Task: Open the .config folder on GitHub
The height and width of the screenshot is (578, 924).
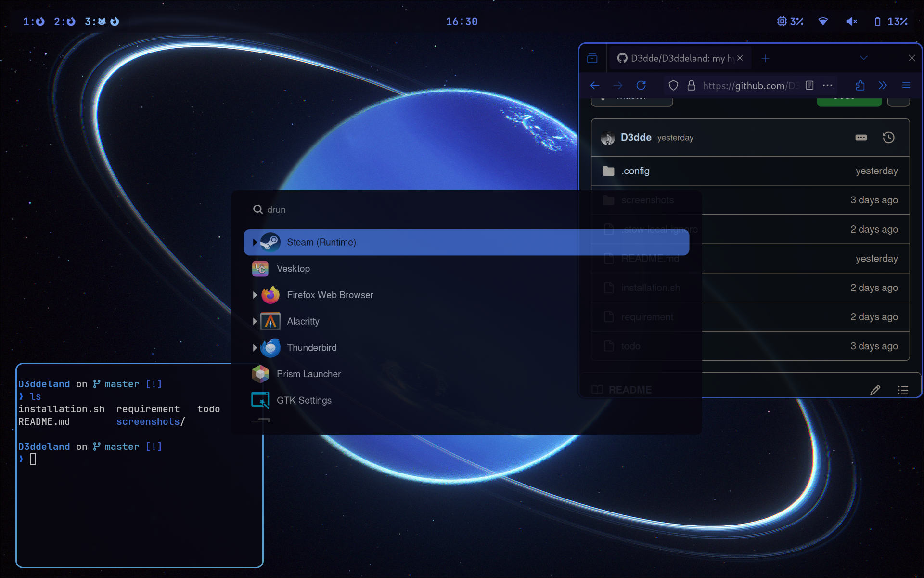Action: pos(635,171)
